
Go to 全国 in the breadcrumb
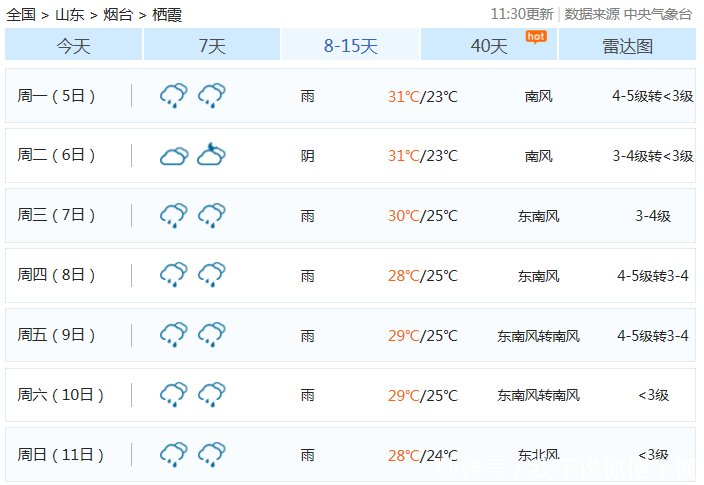[21, 14]
